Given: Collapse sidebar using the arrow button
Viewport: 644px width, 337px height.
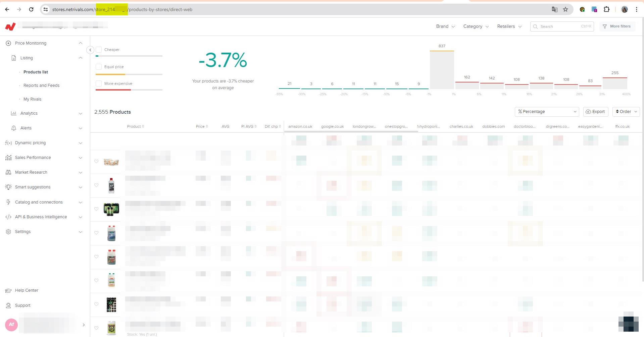Looking at the screenshot, I should click(x=90, y=50).
